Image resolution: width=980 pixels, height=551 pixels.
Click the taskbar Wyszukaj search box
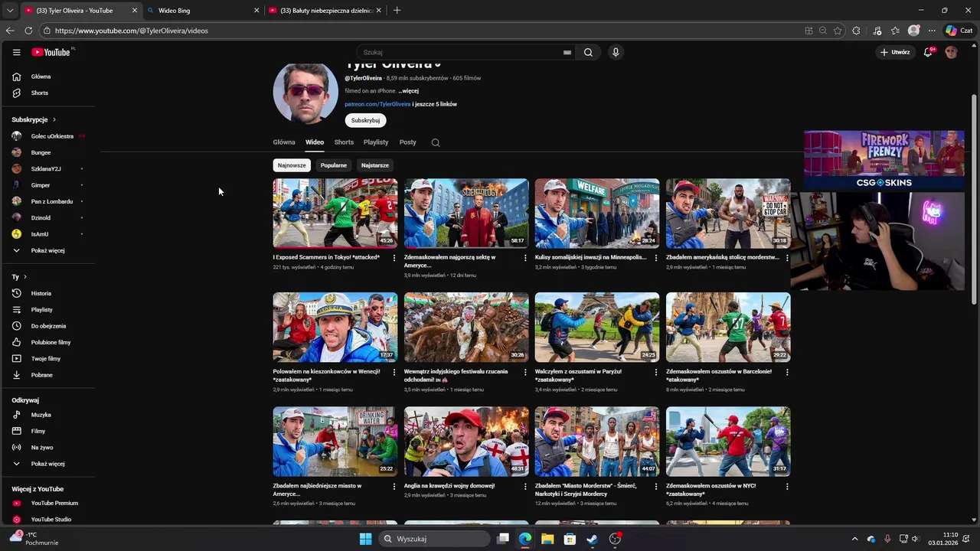pos(435,539)
